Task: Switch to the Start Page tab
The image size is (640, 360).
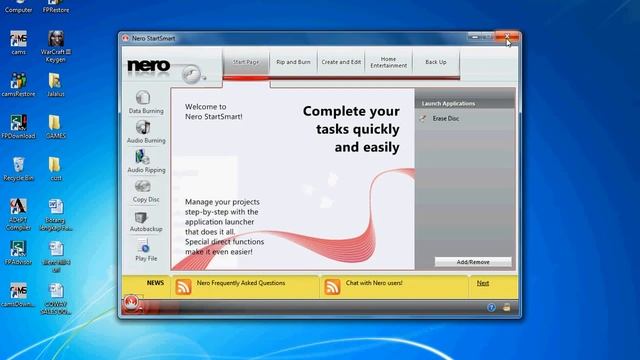Action: pos(246,62)
